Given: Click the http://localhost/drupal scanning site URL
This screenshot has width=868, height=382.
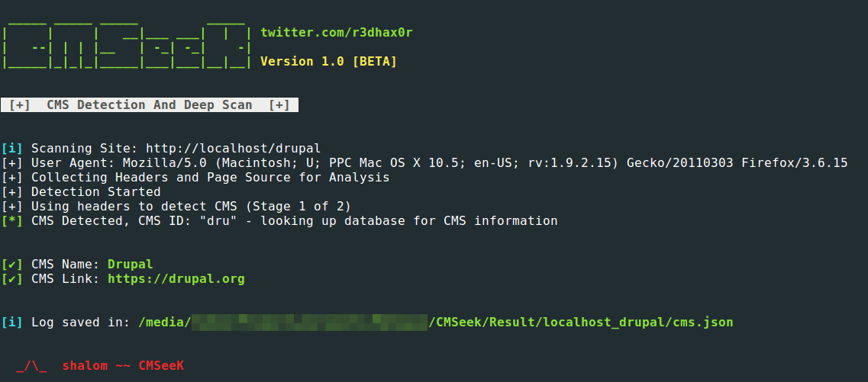Looking at the screenshot, I should click(x=233, y=148).
